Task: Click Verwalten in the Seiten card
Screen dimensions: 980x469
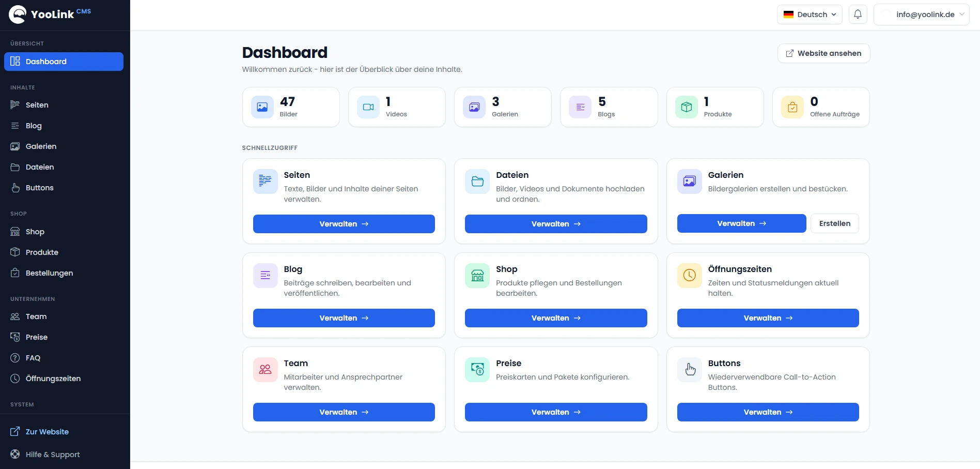Action: (x=344, y=224)
